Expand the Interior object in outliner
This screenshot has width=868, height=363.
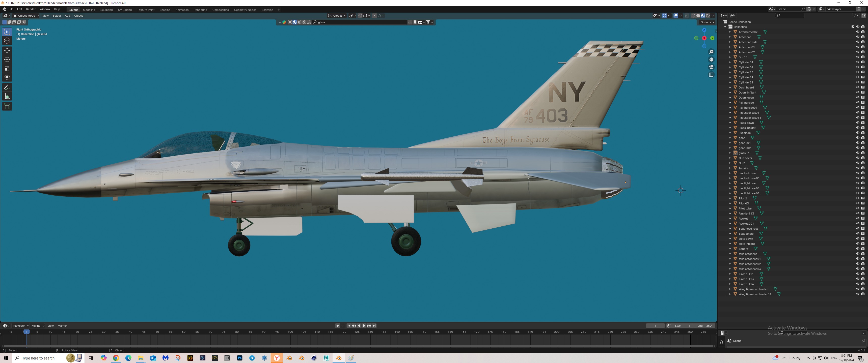(730, 168)
